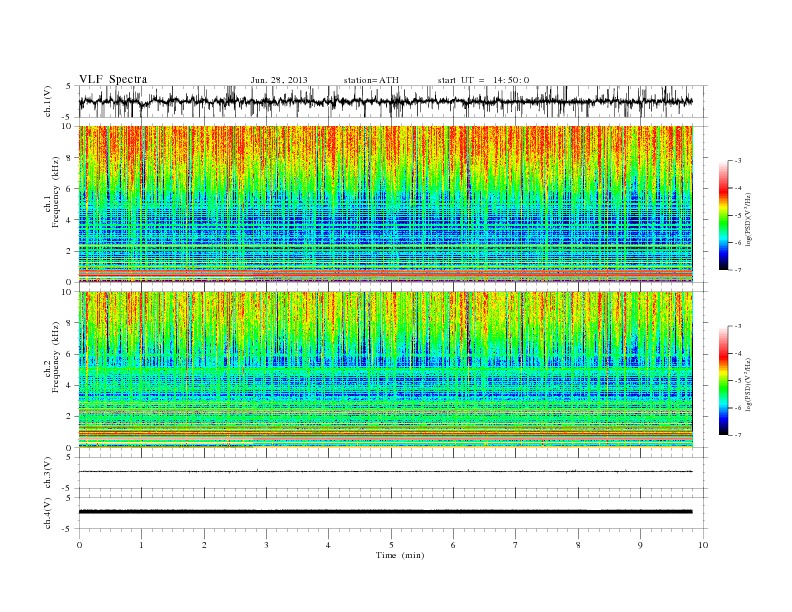Click the "VLF Spectra" plot title
Viewport: 792px width, 612px height.
click(x=113, y=79)
